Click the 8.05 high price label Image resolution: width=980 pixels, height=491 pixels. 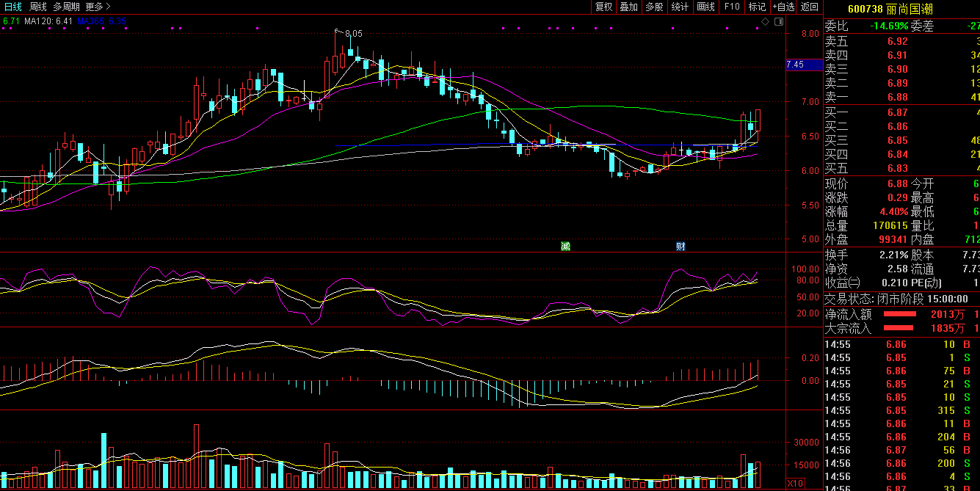coord(353,34)
